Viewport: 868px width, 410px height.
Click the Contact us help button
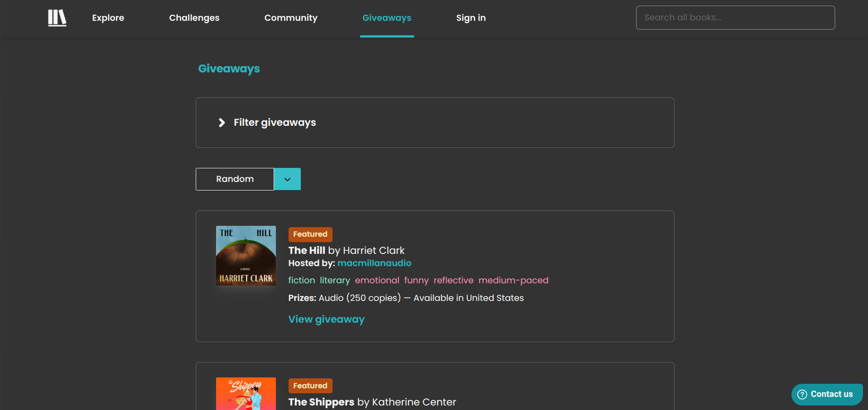tap(827, 394)
